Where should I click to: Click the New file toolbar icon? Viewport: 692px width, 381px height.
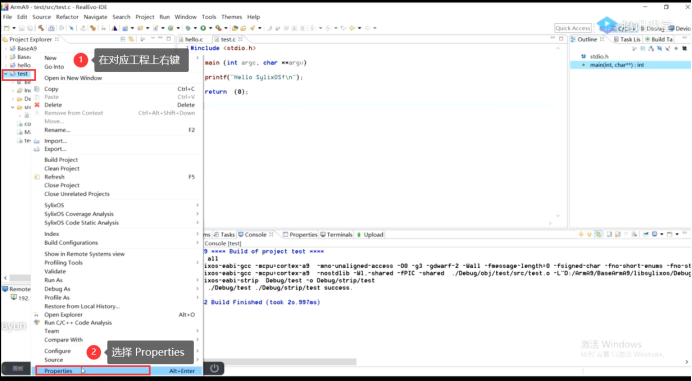click(6, 28)
